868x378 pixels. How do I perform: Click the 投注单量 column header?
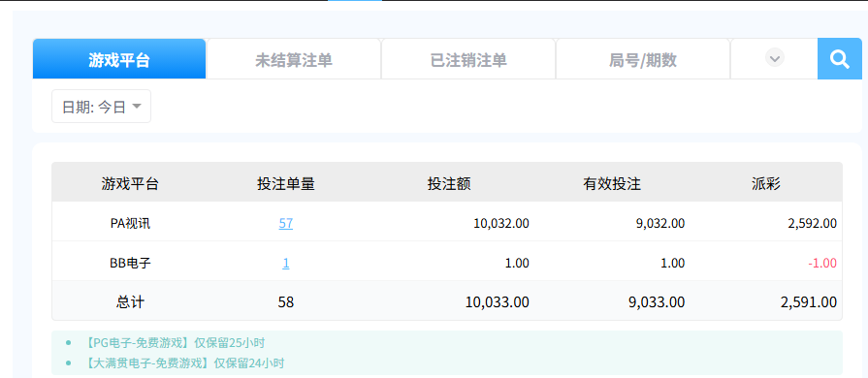point(286,184)
